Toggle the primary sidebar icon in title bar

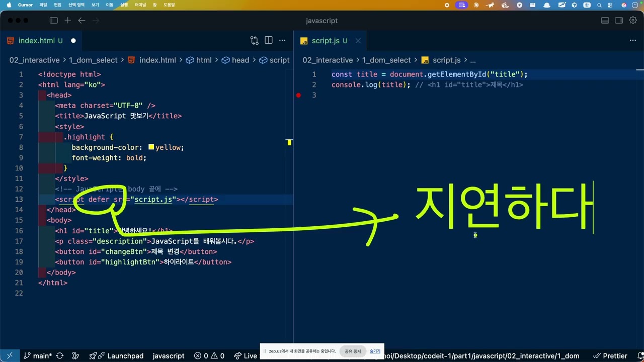click(x=54, y=21)
